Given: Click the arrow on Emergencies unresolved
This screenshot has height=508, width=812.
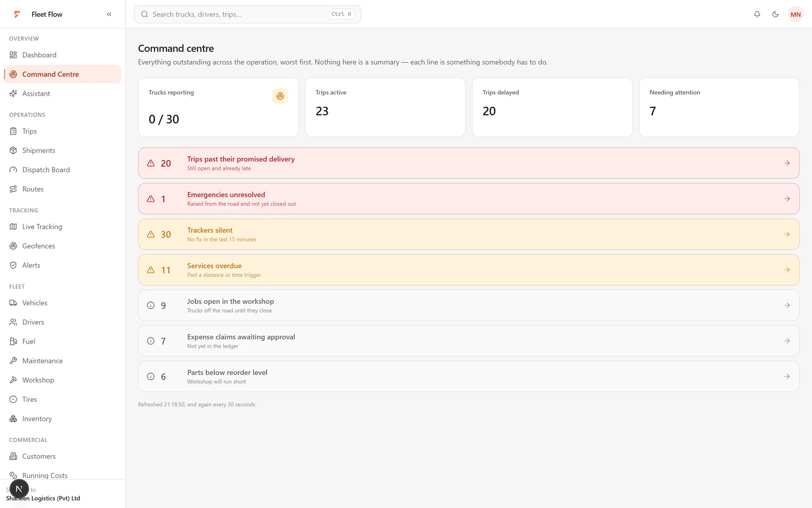Looking at the screenshot, I should tap(787, 199).
